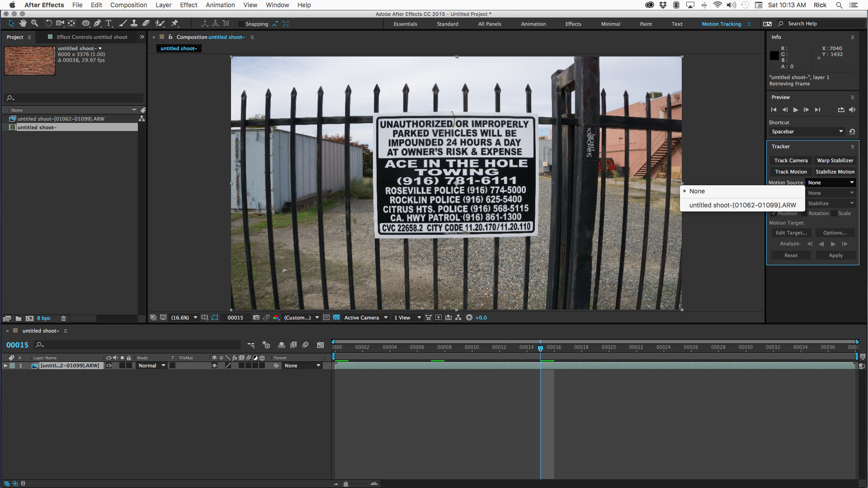Open the Composition Mini-Flowchart in the timeline
This screenshot has height=488, width=868.
pos(251,345)
